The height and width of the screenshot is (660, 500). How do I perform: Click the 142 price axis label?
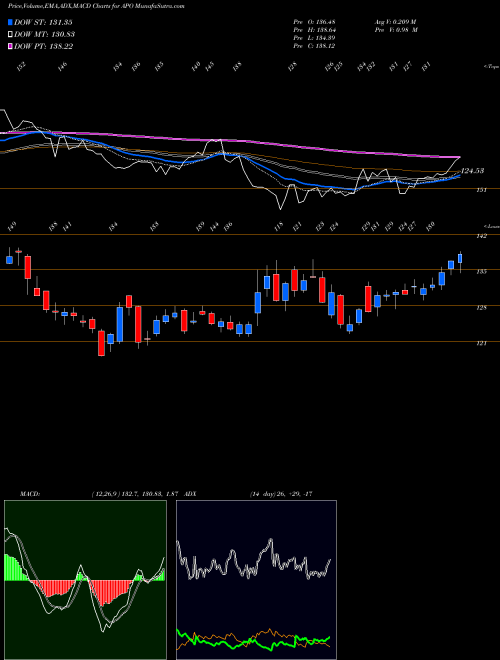[482, 236]
